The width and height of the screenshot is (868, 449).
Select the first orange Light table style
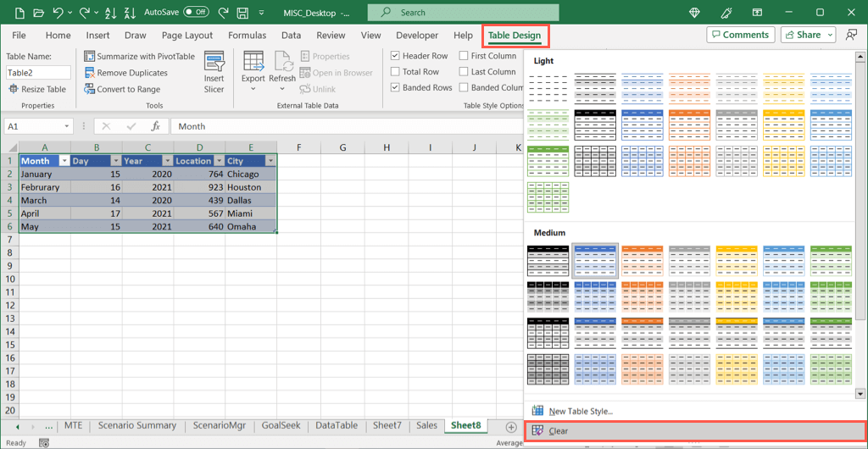coord(687,89)
